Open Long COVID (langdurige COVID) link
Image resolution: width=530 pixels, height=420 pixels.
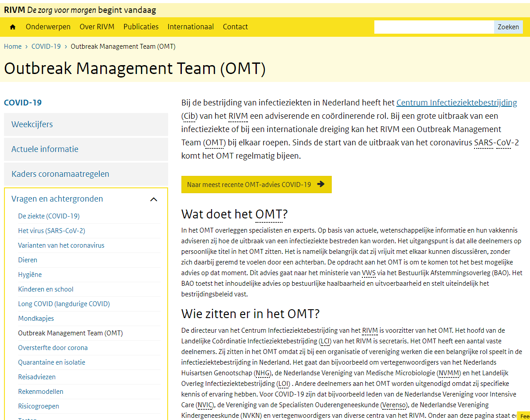[x=64, y=304]
